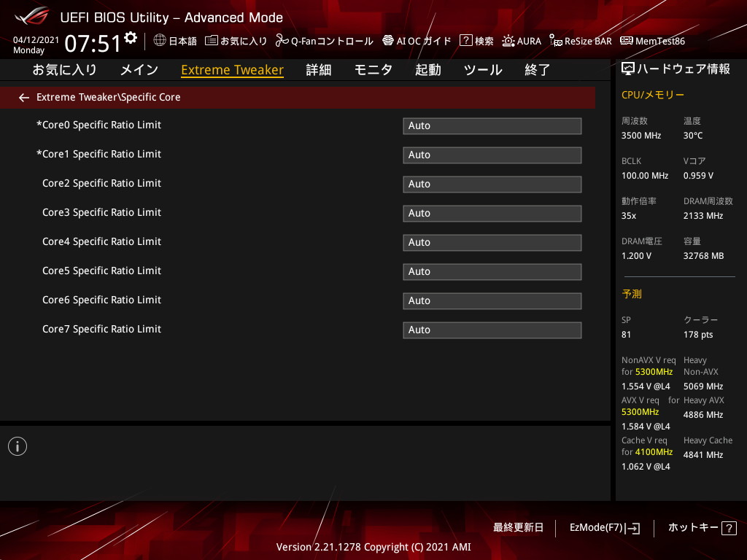Click the 予測 section heading

tap(632, 294)
